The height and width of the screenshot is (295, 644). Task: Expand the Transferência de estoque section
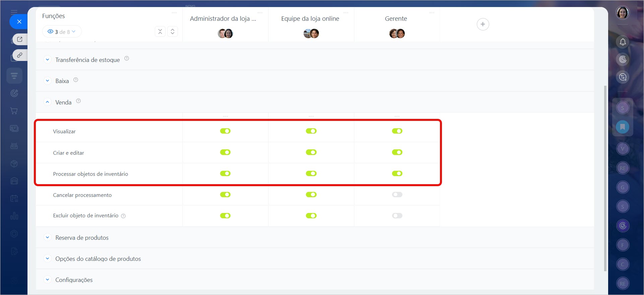point(48,60)
